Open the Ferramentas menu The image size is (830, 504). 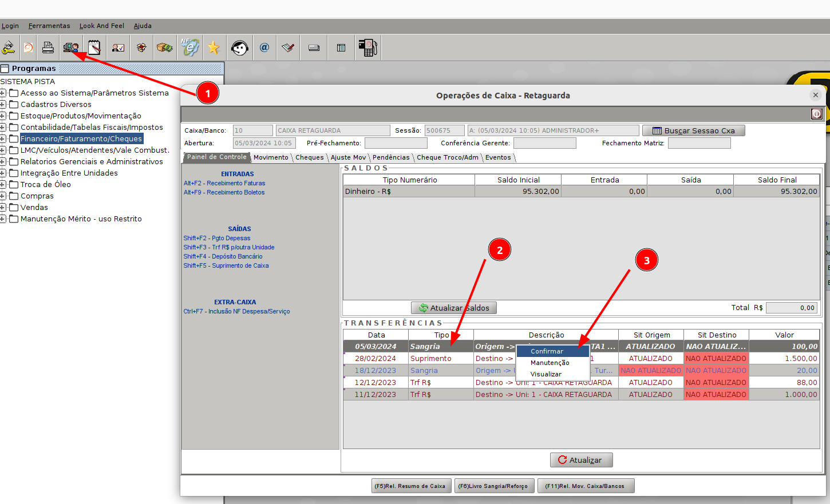point(49,26)
